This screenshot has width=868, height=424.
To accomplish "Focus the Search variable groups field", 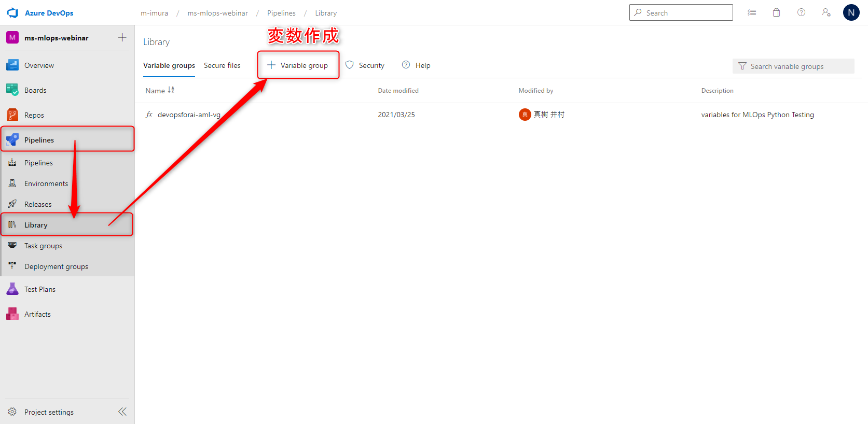I will pos(793,66).
